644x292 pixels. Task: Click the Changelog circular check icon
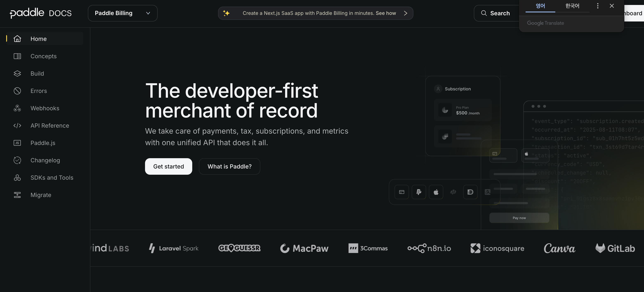(x=17, y=160)
